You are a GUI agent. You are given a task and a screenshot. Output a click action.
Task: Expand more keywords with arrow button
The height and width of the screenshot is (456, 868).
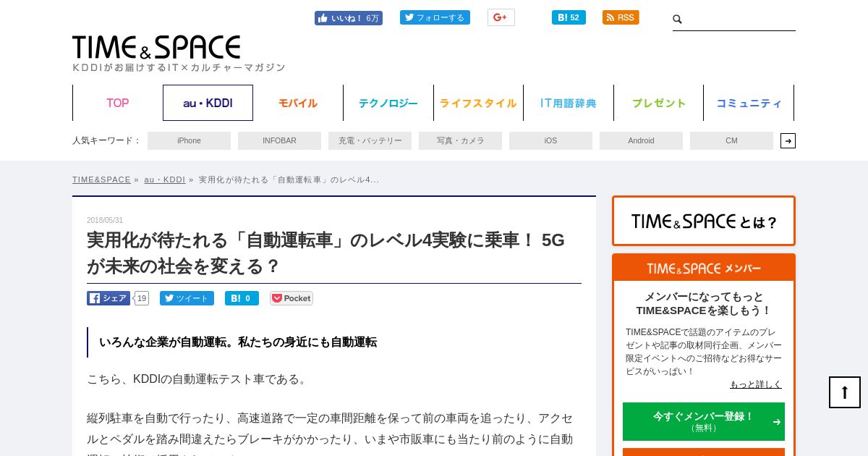click(788, 140)
